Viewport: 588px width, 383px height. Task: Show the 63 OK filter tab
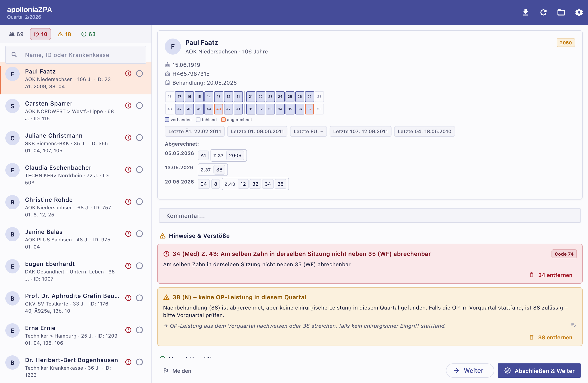point(88,34)
